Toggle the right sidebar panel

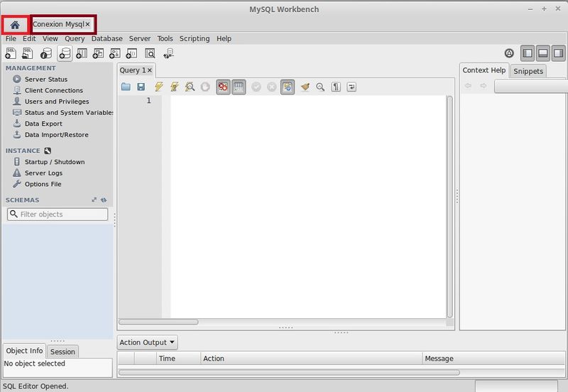[x=559, y=54]
